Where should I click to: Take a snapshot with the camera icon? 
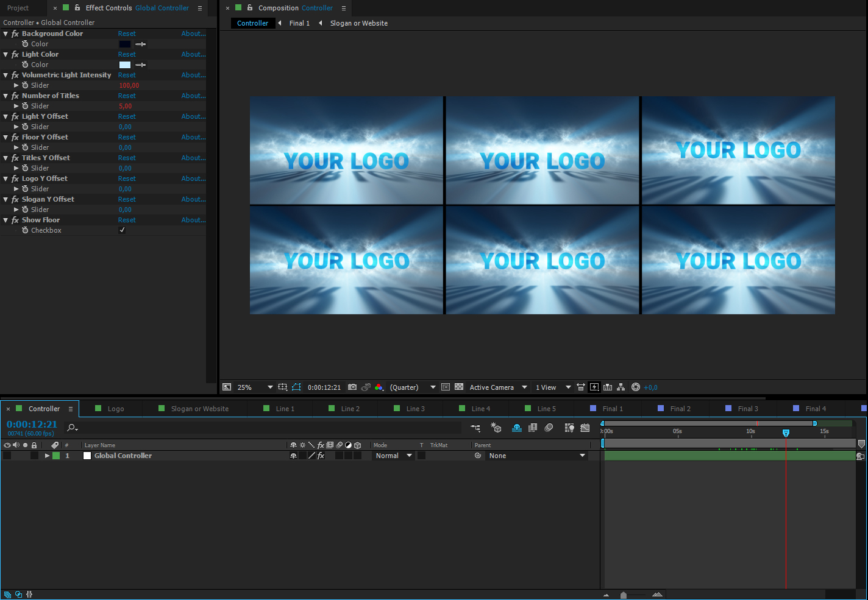pyautogui.click(x=352, y=387)
